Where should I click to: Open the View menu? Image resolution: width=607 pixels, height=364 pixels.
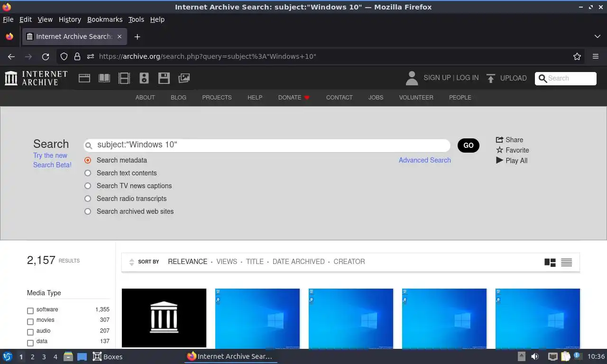(45, 19)
